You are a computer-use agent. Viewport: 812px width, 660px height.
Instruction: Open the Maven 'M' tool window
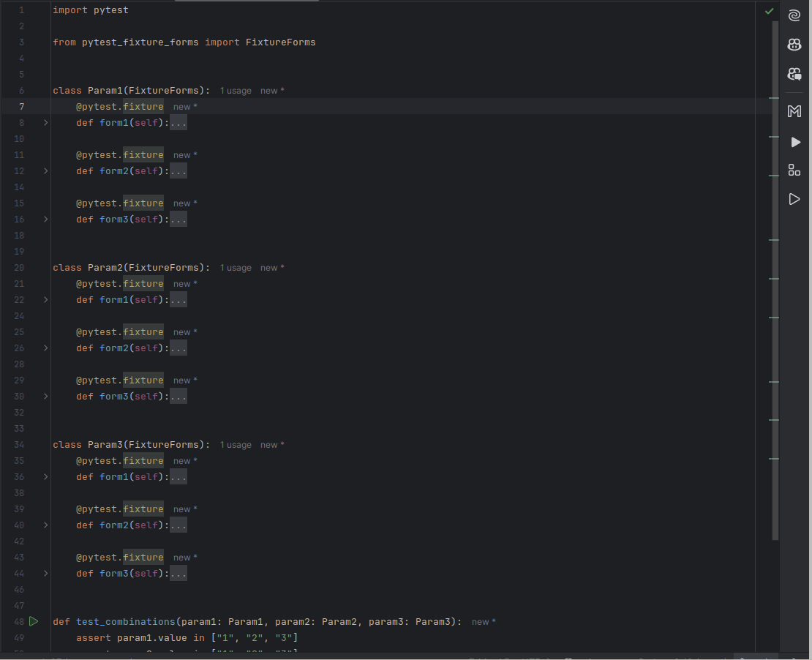tap(794, 111)
